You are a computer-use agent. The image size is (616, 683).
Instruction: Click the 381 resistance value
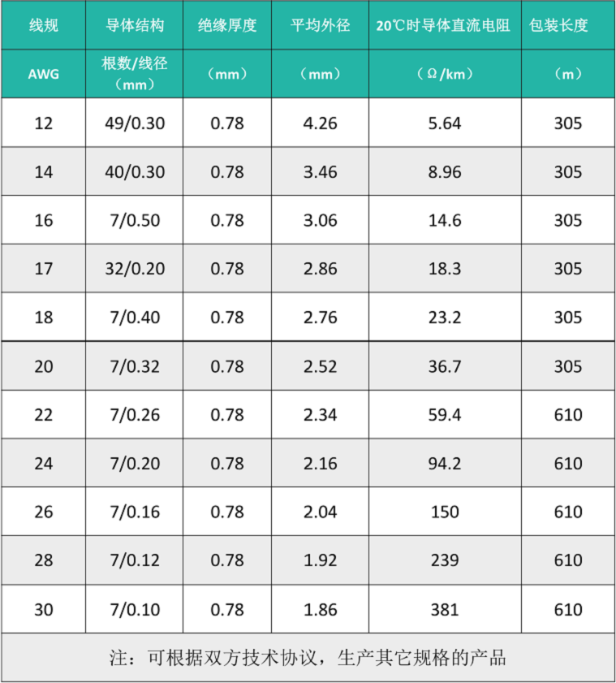[445, 610]
